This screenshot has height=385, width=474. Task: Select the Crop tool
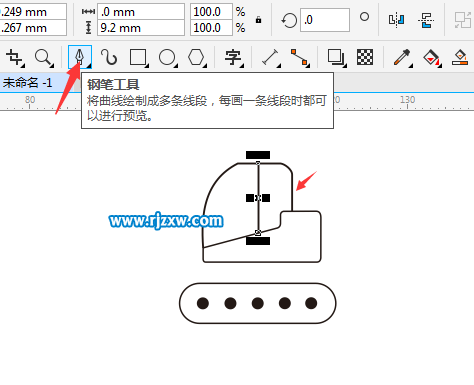pyautogui.click(x=14, y=57)
